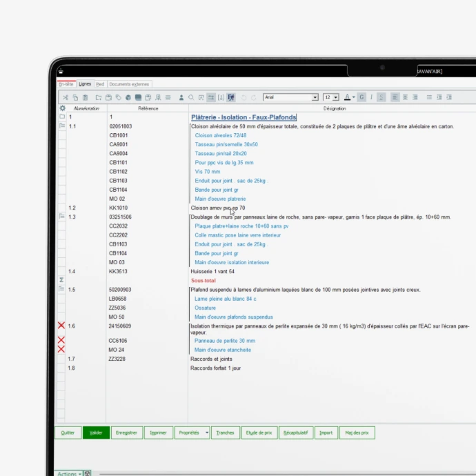This screenshot has width=476, height=476.
Task: Collapse the work item 1.1 icon
Action: coord(62,126)
